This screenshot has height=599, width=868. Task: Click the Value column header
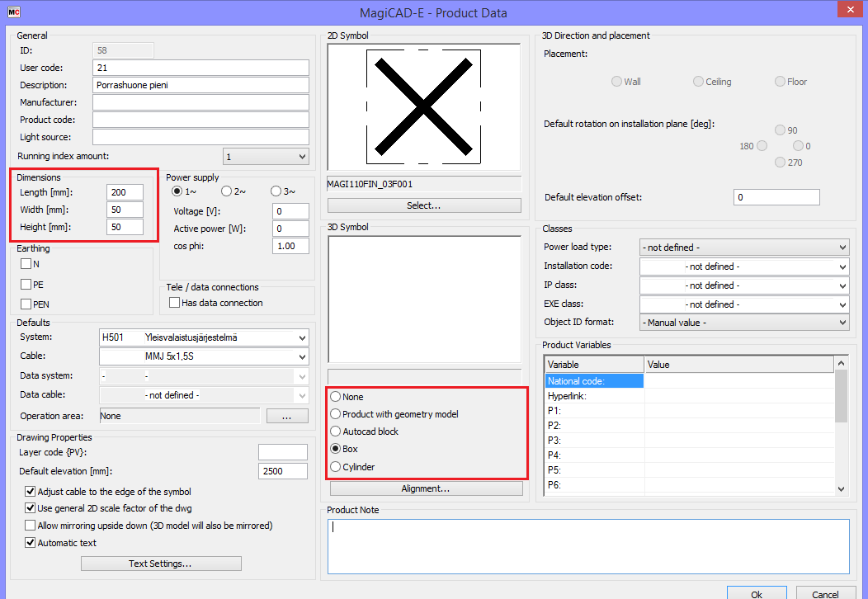tap(739, 365)
